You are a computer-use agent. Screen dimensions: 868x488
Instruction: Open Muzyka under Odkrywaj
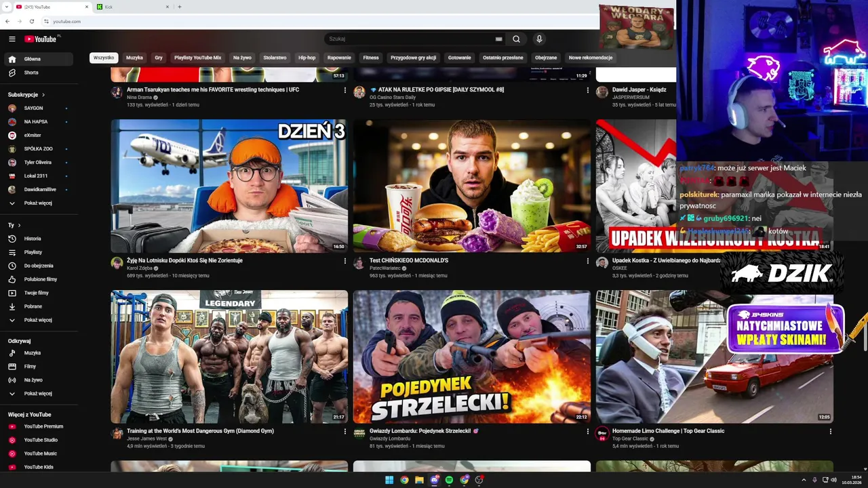(x=40, y=353)
